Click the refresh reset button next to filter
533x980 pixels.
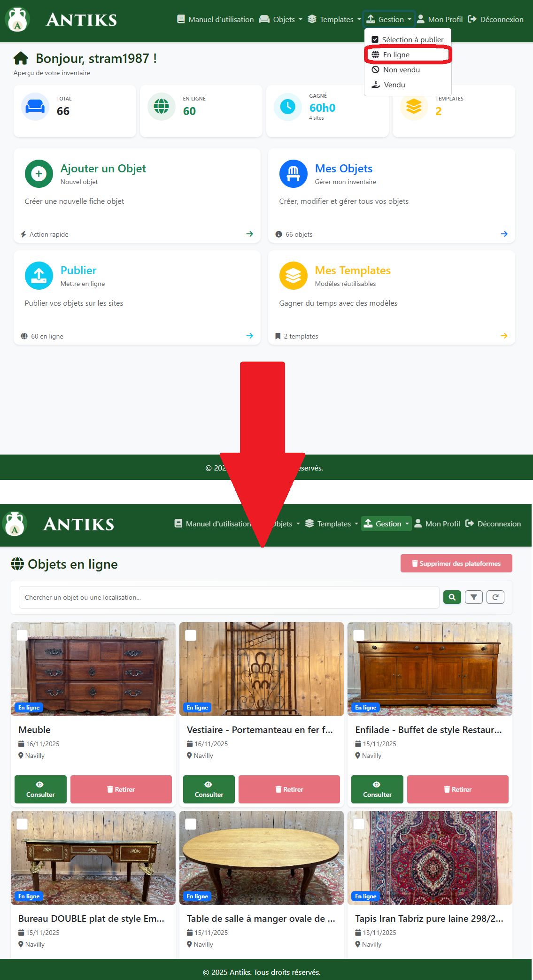click(495, 597)
